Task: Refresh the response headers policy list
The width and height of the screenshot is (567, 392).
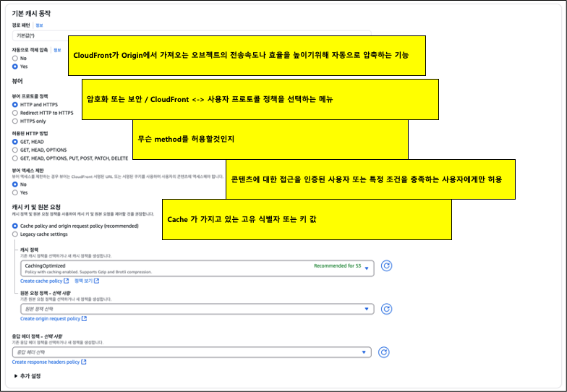Action: 383,352
